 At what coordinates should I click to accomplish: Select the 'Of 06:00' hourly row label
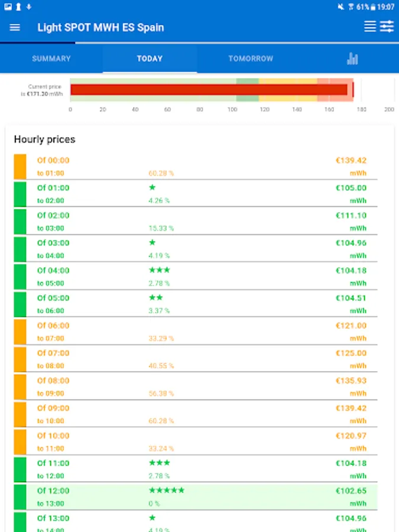(53, 326)
